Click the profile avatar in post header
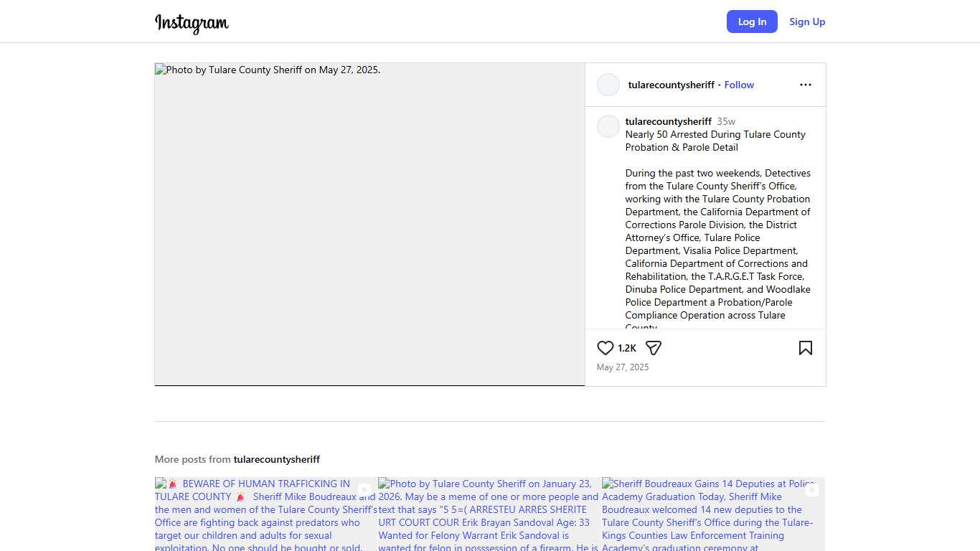Image resolution: width=980 pixels, height=551 pixels. 608,85
